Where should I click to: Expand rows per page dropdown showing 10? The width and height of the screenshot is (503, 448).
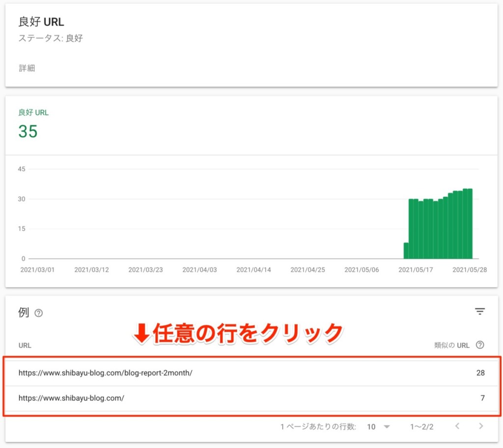tap(379, 426)
